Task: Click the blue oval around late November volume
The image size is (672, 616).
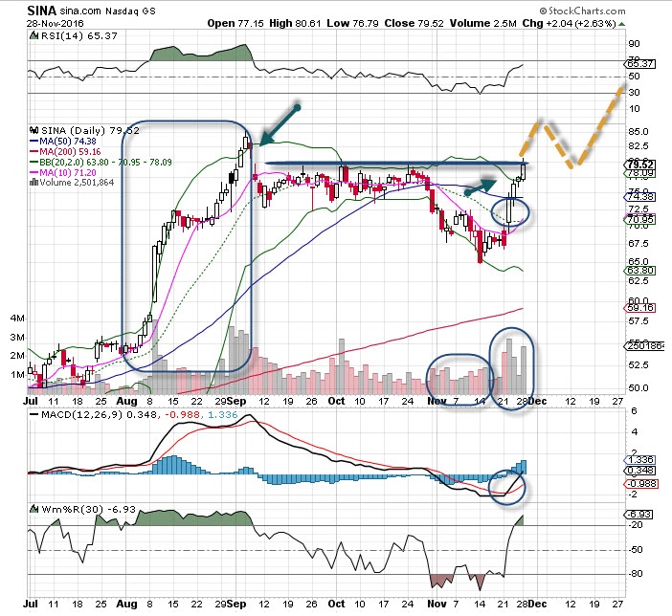Action: point(514,357)
